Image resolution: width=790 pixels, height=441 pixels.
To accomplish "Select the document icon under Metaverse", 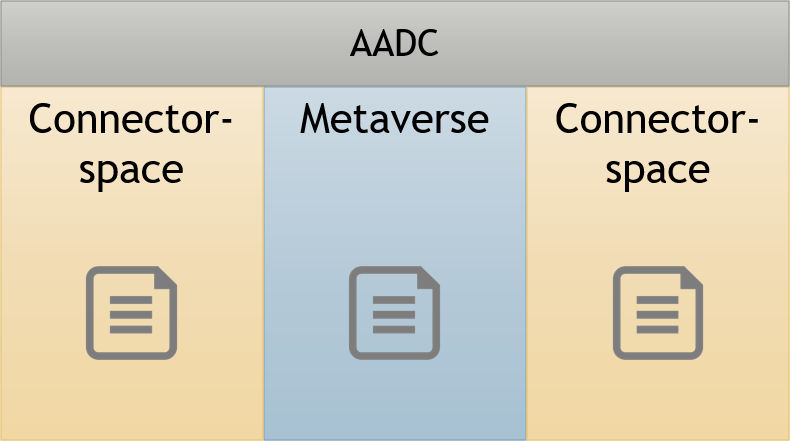I will tap(394, 313).
